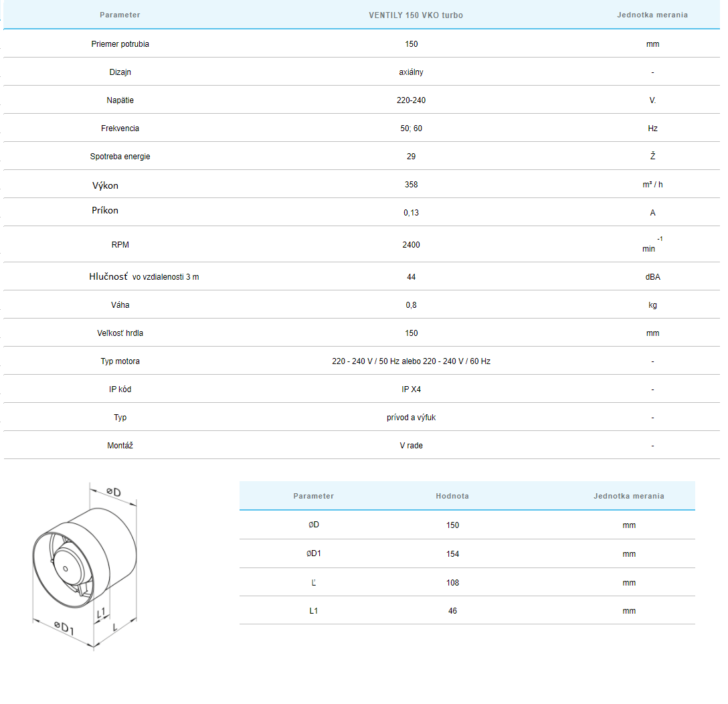Screen dimensions: 728x704
Task: Click the 'prívod a výfuk' Typ value
Action: point(411,418)
